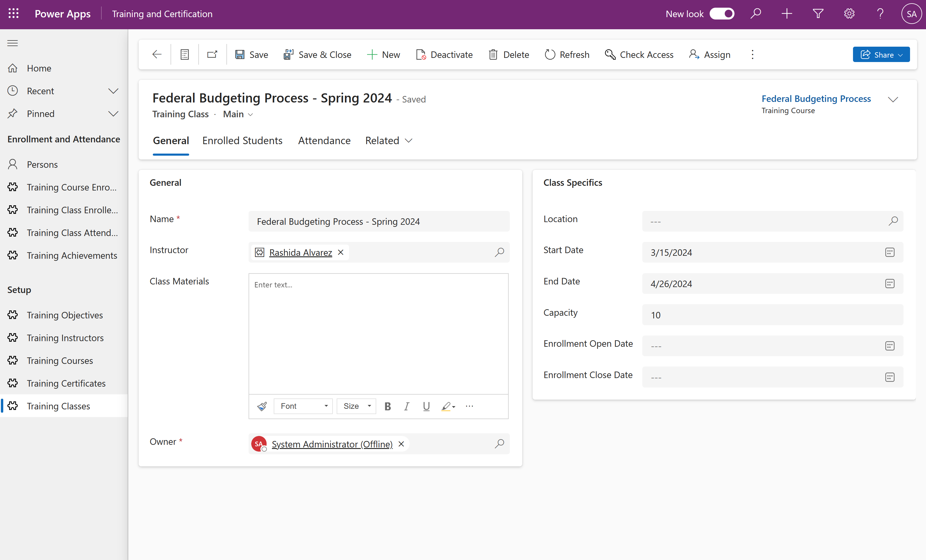Open Start Date calendar picker
The width and height of the screenshot is (926, 560).
(x=890, y=253)
